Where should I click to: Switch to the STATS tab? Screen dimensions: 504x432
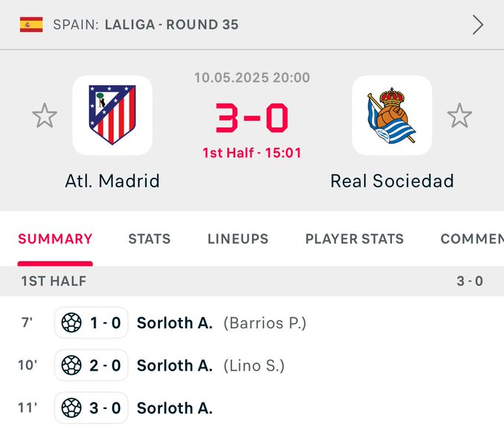click(150, 239)
